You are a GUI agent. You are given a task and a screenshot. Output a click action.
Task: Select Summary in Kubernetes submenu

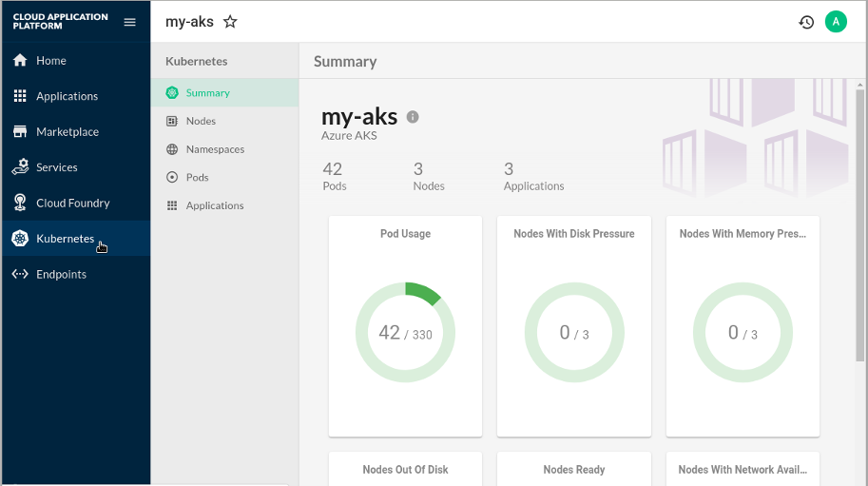pyautogui.click(x=207, y=93)
